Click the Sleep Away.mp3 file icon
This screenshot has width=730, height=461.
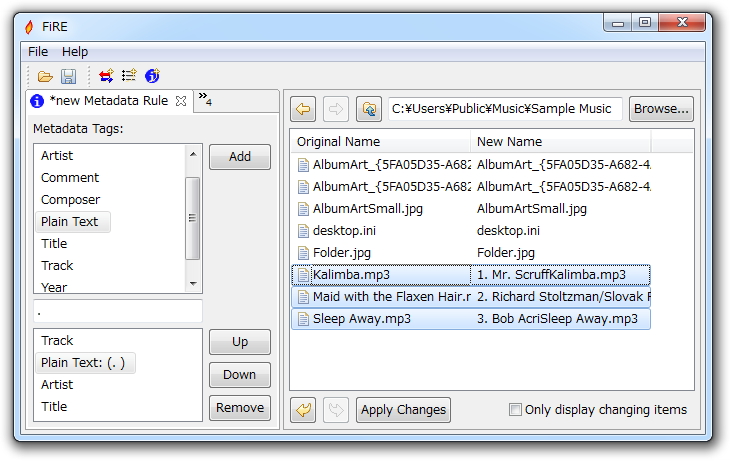click(303, 319)
